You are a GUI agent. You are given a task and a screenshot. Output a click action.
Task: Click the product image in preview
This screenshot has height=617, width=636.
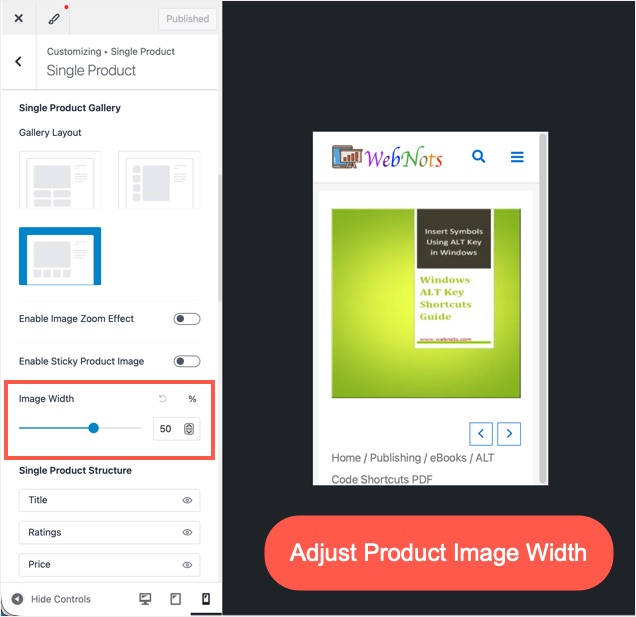click(x=426, y=303)
